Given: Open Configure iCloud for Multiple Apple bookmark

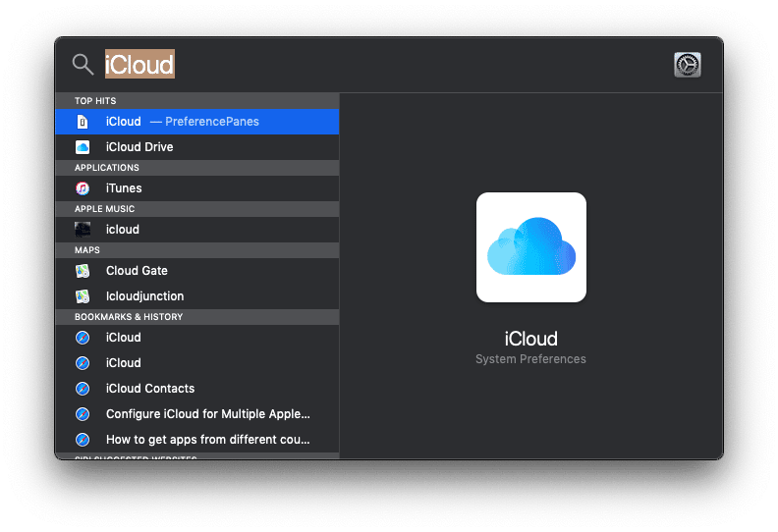Looking at the screenshot, I should click(197, 414).
